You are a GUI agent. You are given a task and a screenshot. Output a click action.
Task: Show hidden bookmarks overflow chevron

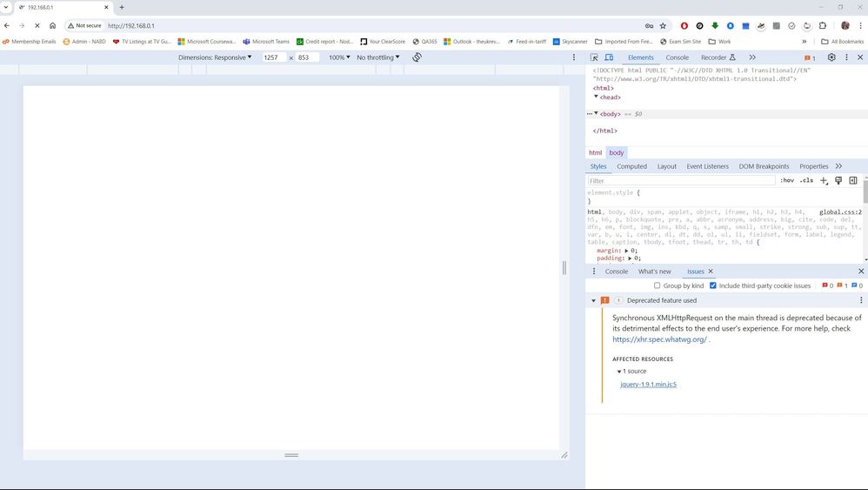pyautogui.click(x=804, y=42)
